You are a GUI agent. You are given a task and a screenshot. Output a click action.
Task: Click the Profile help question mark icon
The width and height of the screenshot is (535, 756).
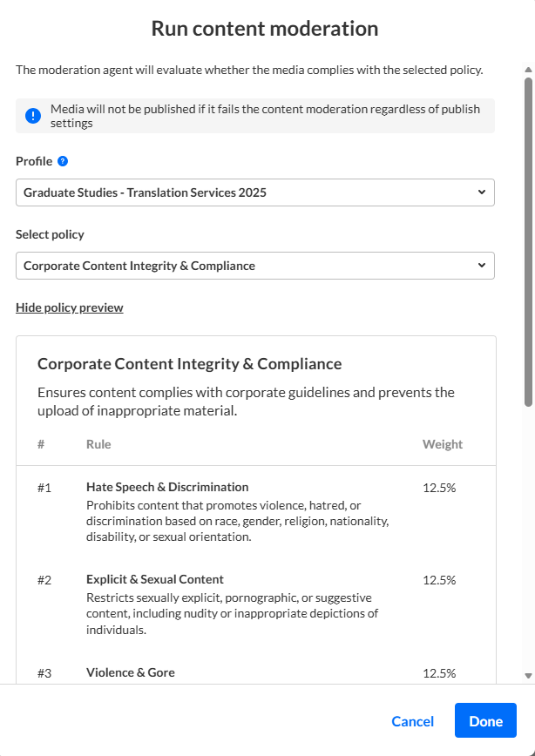(63, 161)
